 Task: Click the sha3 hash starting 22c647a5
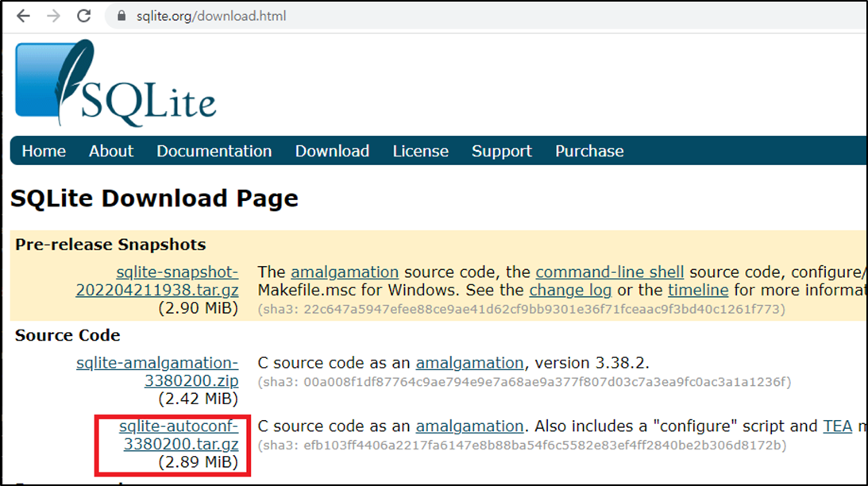pos(522,310)
